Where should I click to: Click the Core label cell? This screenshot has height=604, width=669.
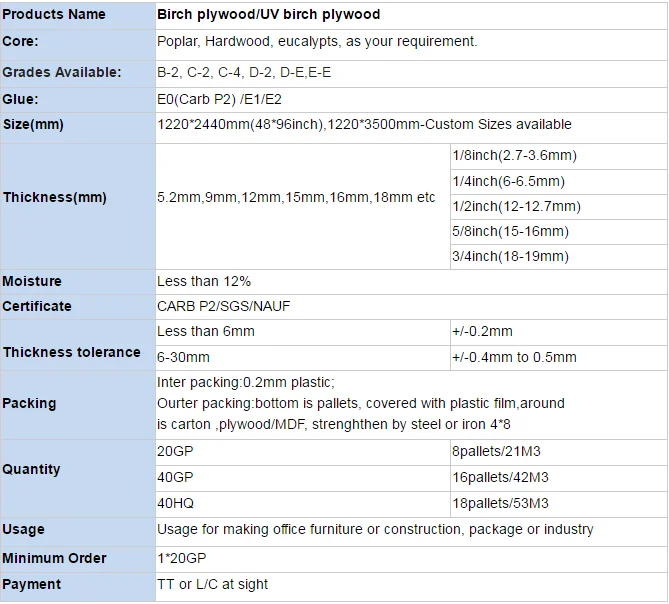22,42
